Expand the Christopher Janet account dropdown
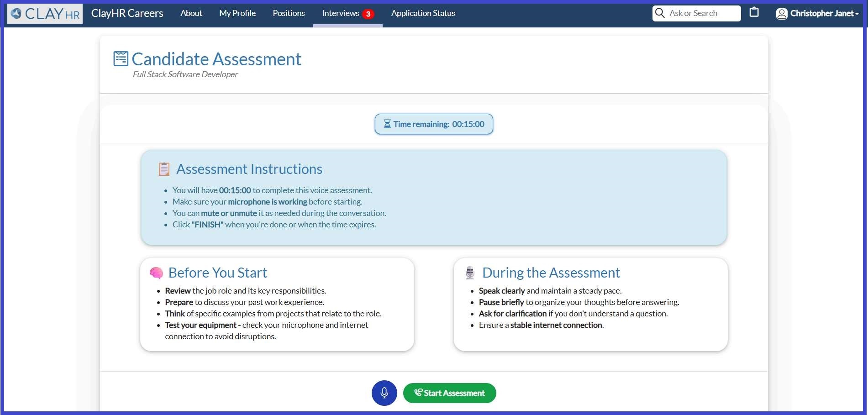Screen dimensions: 868x415 [x=824, y=13]
